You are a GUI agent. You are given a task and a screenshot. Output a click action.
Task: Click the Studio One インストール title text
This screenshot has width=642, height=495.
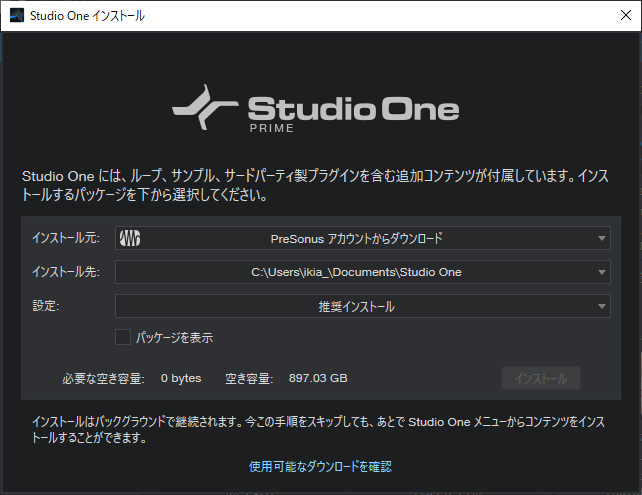87,16
